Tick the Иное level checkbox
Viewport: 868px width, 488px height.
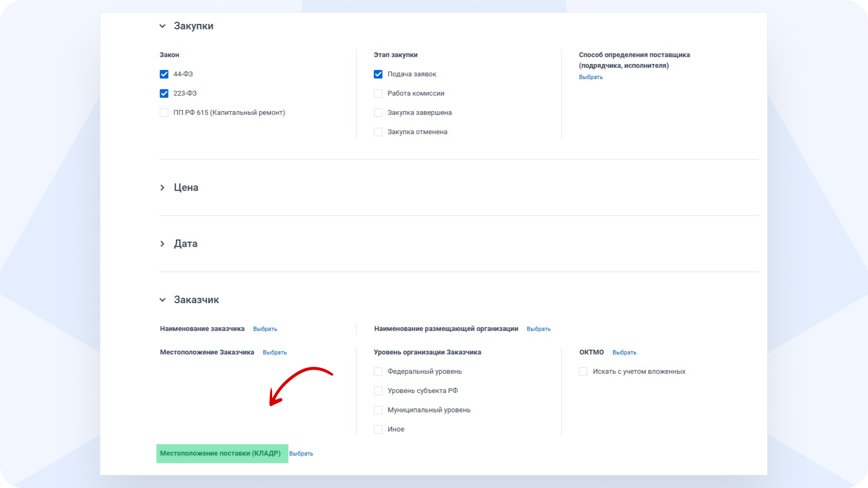(378, 429)
